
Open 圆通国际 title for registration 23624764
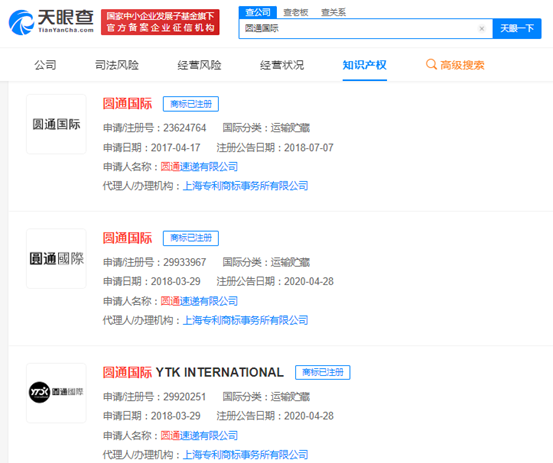tap(127, 104)
